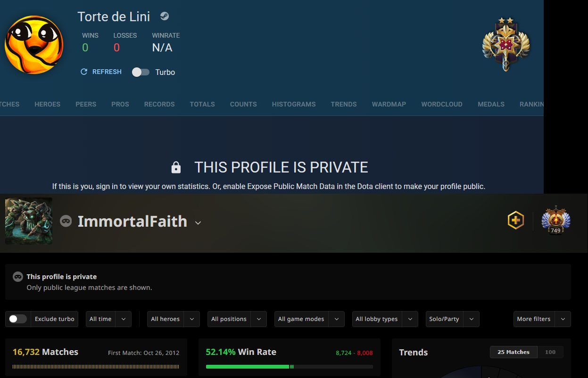Switch to the MEDALS tab
The width and height of the screenshot is (588, 378).
pyautogui.click(x=491, y=104)
